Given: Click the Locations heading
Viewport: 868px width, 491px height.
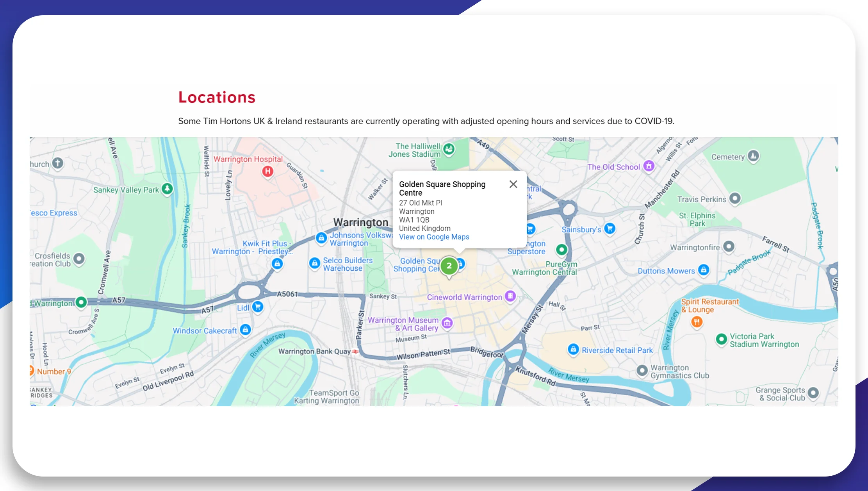Looking at the screenshot, I should pyautogui.click(x=217, y=97).
